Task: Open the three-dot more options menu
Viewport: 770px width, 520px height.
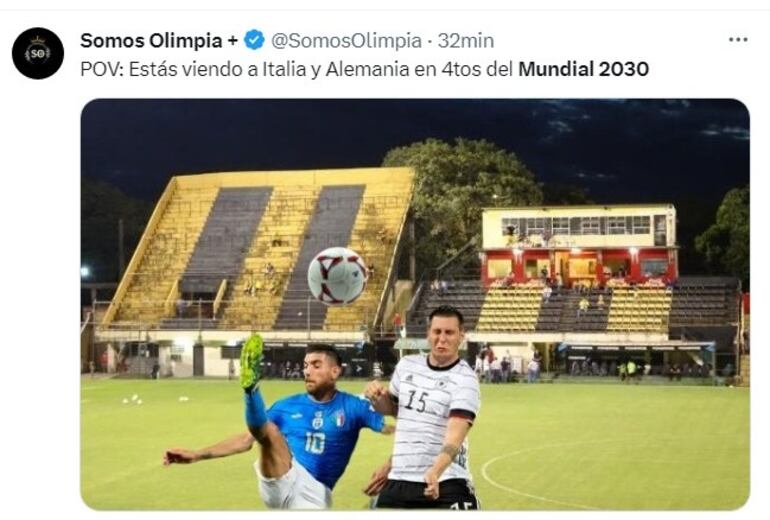Action: click(738, 40)
